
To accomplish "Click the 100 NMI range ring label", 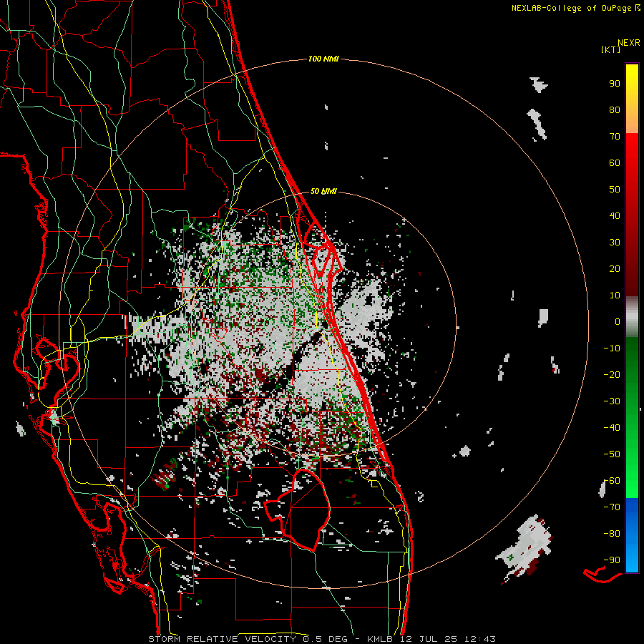I will 323,59.
